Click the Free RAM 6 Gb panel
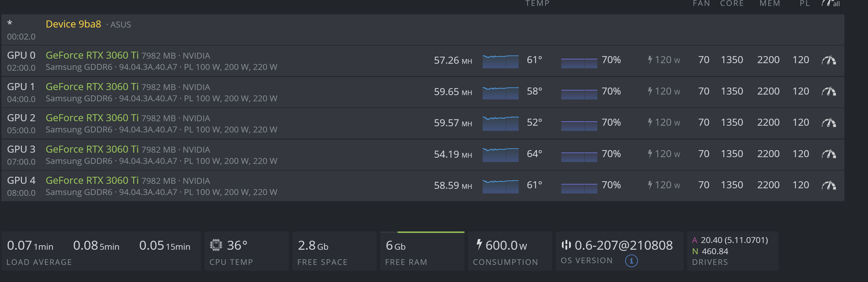Viewport: 868px width, 282px height. (422, 251)
